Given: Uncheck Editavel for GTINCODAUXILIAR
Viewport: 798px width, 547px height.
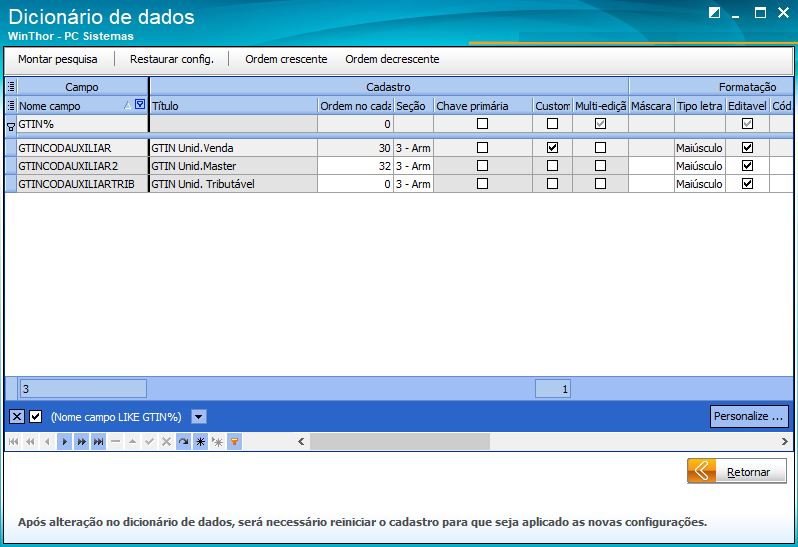Looking at the screenshot, I should point(747,148).
